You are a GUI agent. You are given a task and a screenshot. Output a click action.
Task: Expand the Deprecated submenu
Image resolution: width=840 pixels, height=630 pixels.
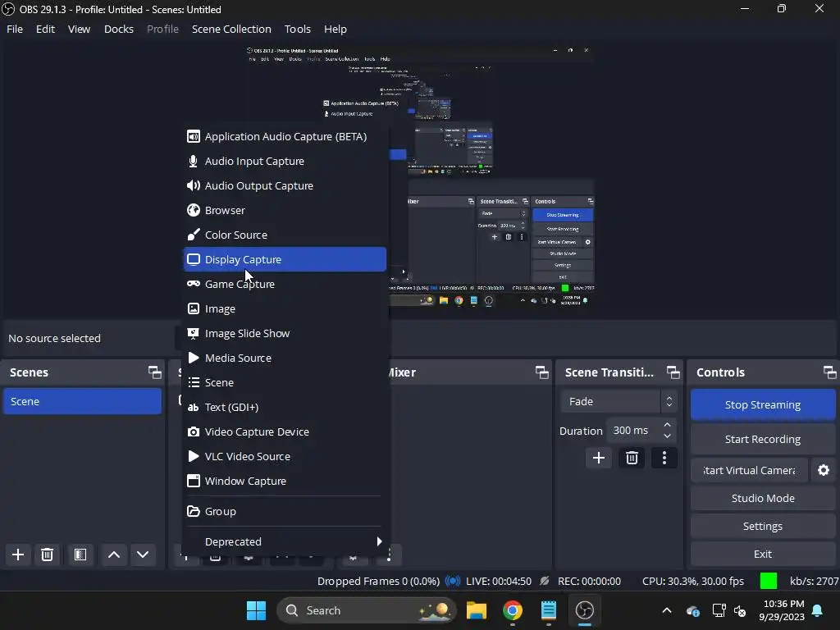[285, 541]
